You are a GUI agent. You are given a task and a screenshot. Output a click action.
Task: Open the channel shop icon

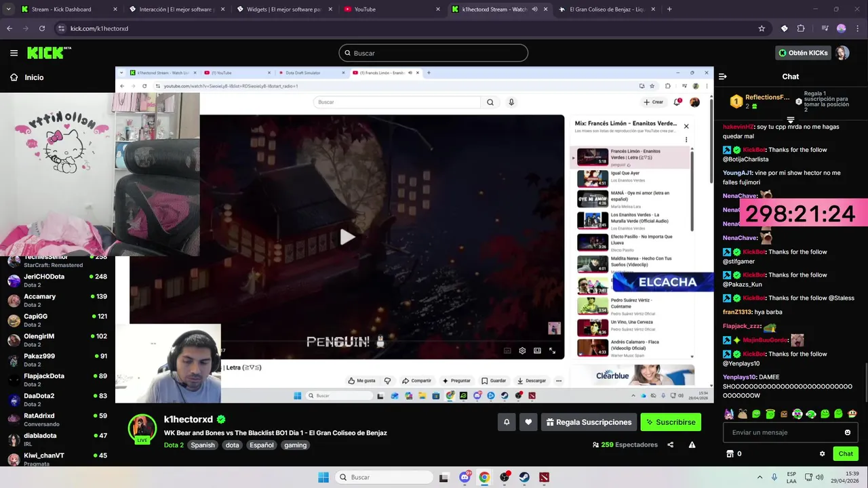coord(730,453)
